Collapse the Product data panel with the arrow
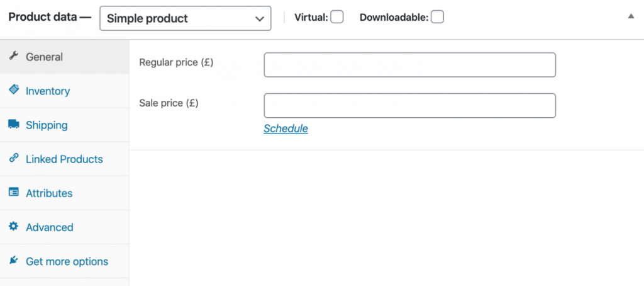This screenshot has height=286, width=644. pyautogui.click(x=631, y=16)
